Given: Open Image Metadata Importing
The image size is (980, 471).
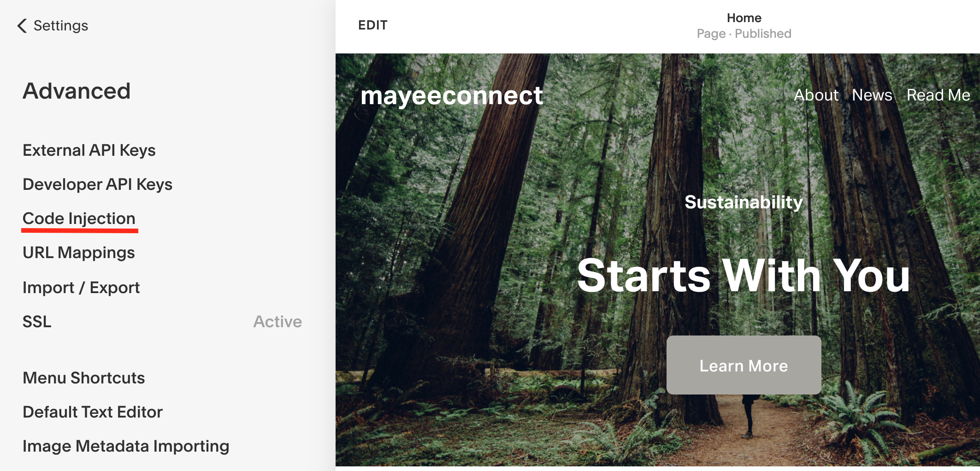Looking at the screenshot, I should click(126, 446).
